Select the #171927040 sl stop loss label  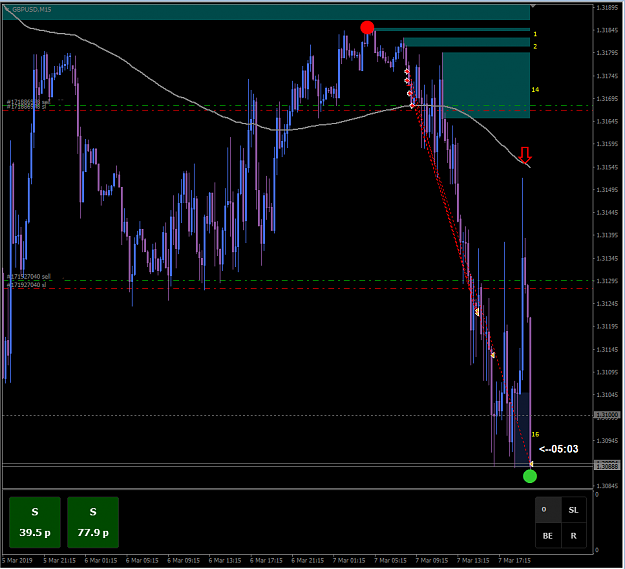point(26,285)
